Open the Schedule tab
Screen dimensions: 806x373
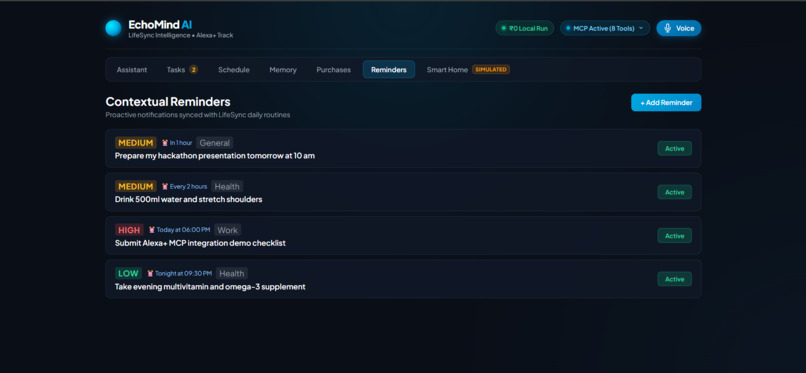234,69
